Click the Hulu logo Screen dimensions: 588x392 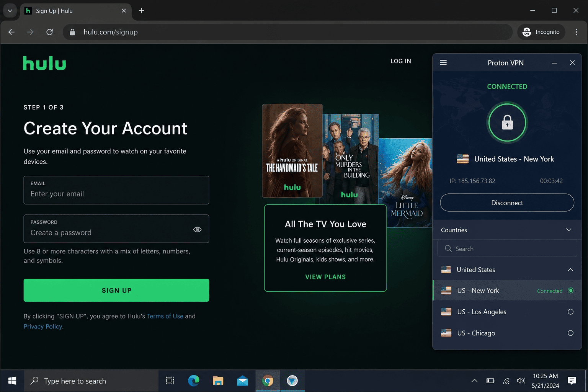[44, 64]
